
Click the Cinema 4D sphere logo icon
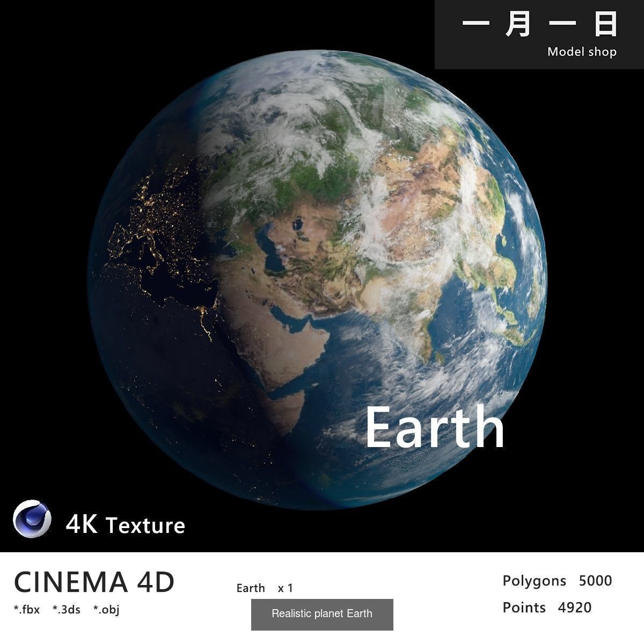coord(32,518)
